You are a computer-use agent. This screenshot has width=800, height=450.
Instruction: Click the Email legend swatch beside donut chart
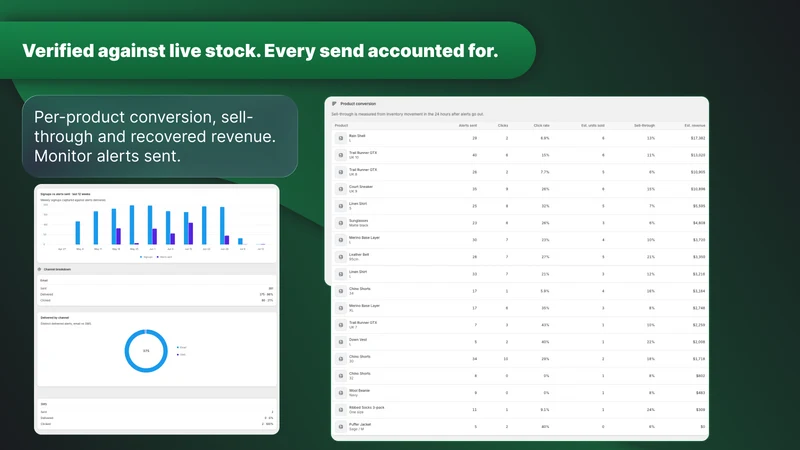coord(178,347)
